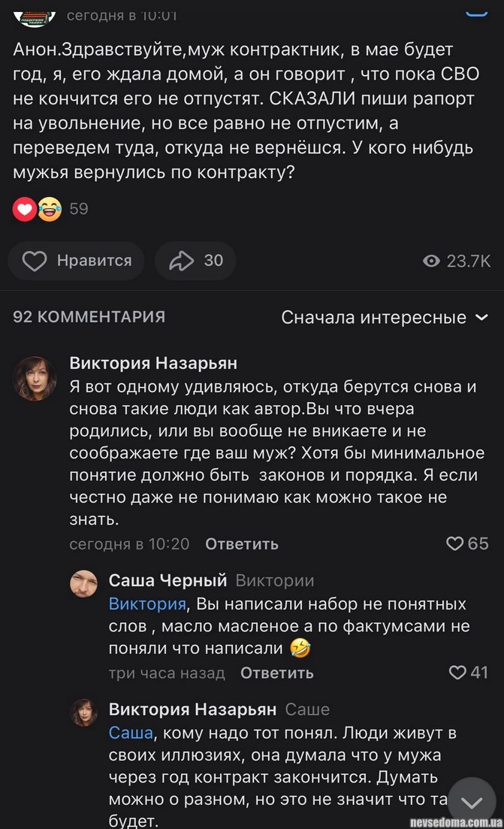Open the Сначала интересные sort dropdown
Screen dimensions: 504x829
coord(385,318)
